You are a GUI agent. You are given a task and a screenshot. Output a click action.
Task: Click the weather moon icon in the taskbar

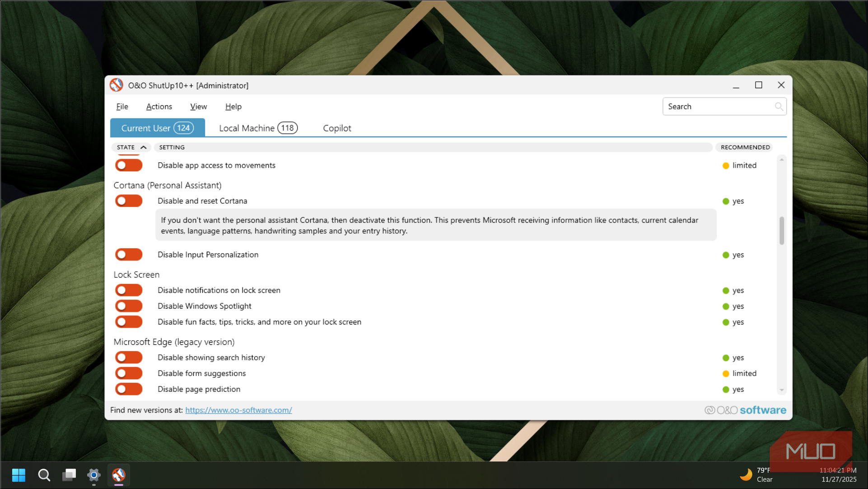coord(746,475)
